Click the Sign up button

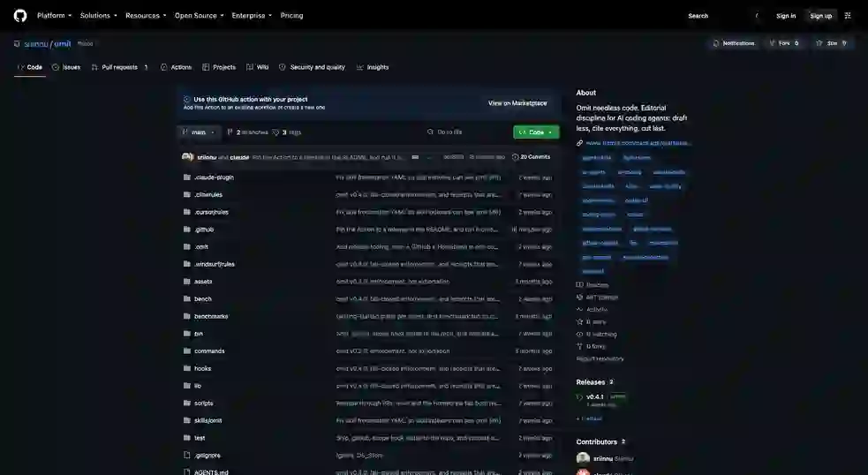tap(821, 16)
